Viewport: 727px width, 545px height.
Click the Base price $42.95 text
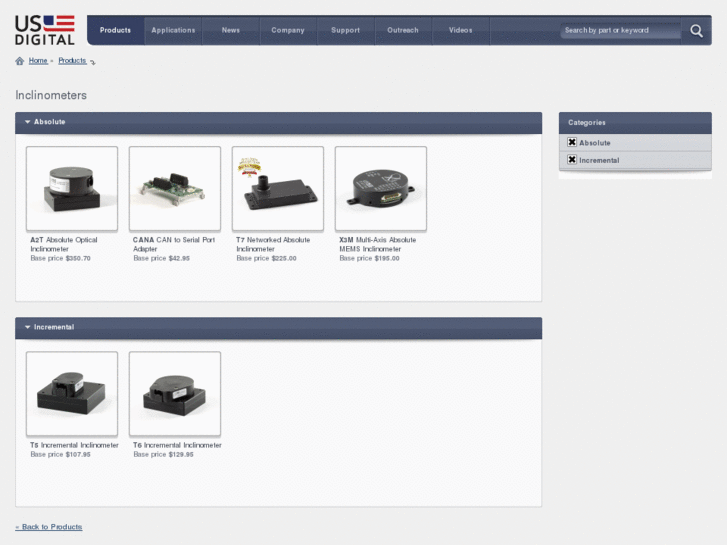coord(161,258)
